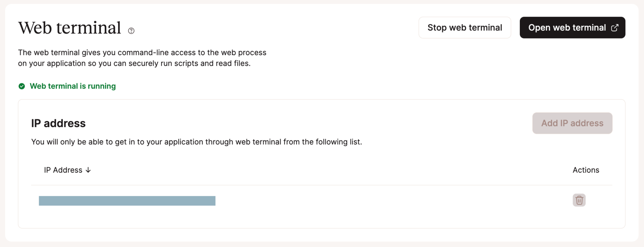The width and height of the screenshot is (644, 247).
Task: Click the word 'Add' on the disabled button
Action: [549, 123]
